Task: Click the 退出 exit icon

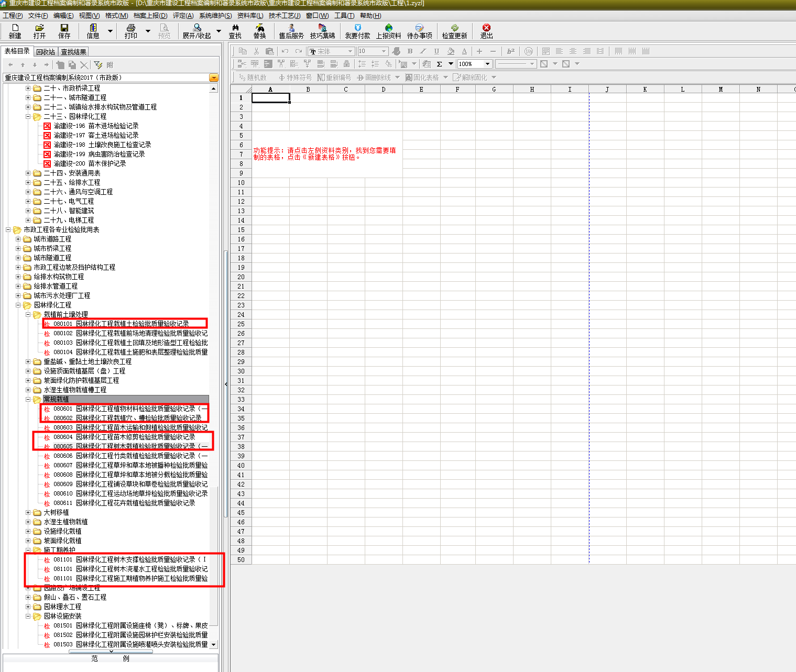Action: coord(486,31)
